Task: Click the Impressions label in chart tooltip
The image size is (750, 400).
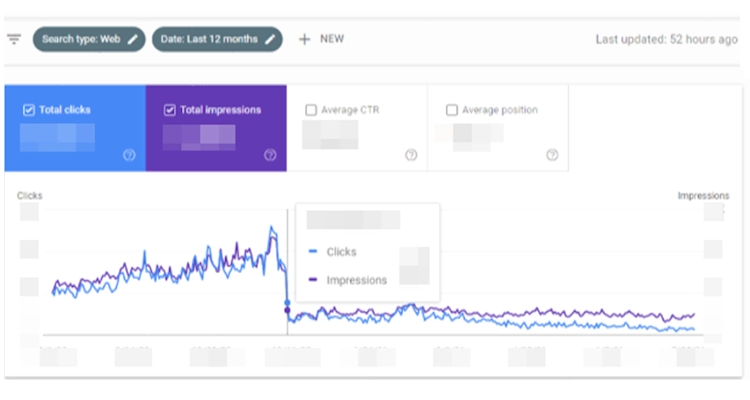Action: tap(356, 280)
